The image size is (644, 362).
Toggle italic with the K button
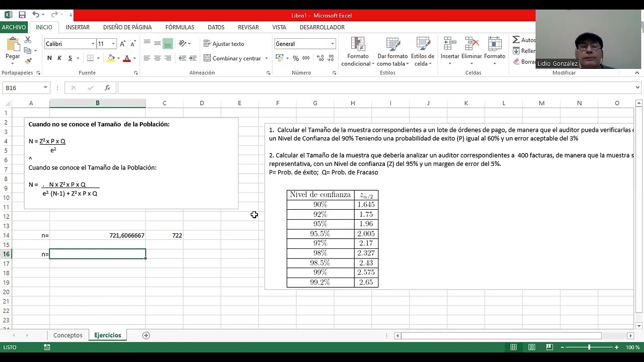pos(59,58)
